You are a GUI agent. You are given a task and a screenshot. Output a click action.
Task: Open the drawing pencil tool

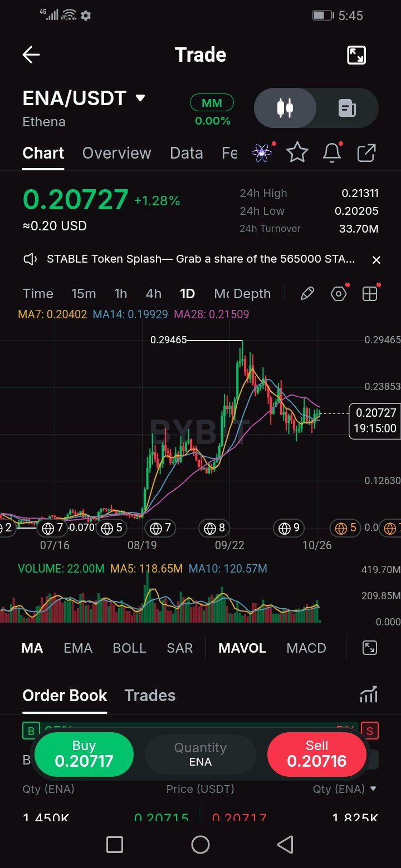307,294
